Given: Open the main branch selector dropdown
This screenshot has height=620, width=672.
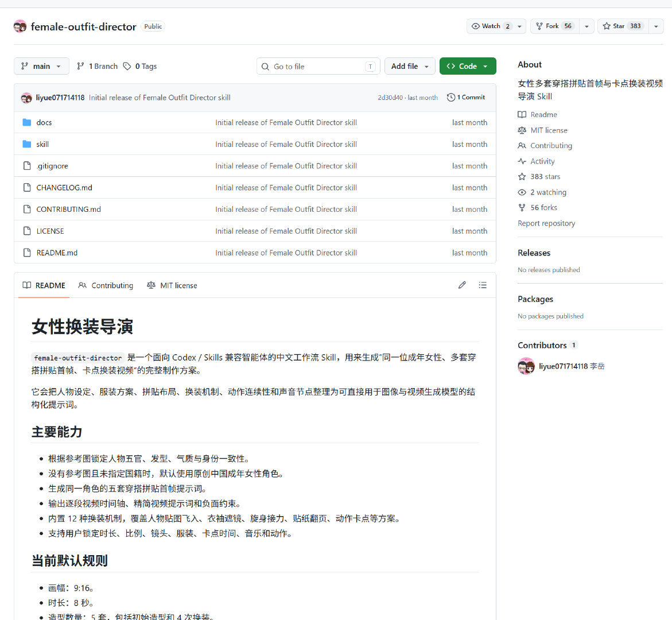Looking at the screenshot, I should point(41,66).
